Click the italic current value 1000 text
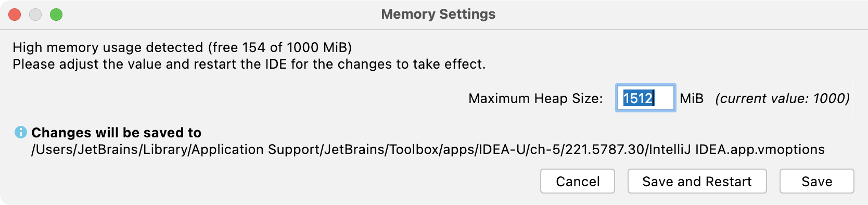The height and width of the screenshot is (205, 868). (x=782, y=98)
